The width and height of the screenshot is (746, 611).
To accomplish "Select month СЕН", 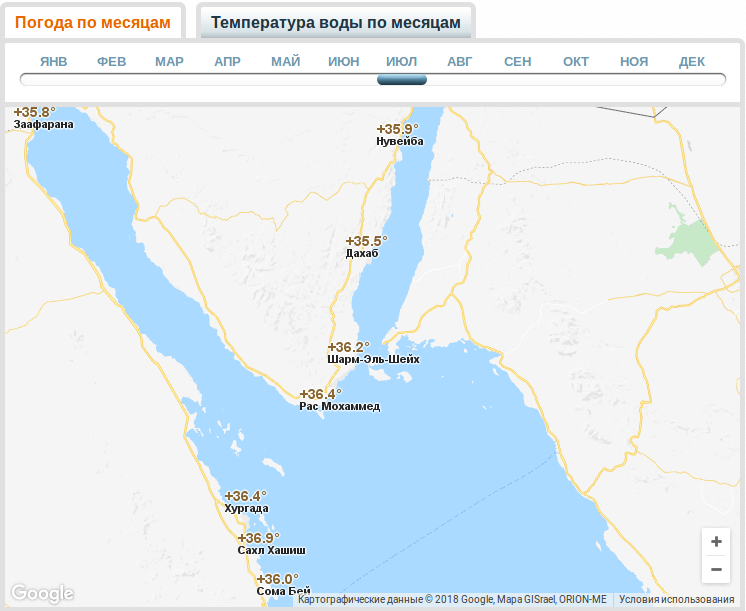I will [x=518, y=62].
